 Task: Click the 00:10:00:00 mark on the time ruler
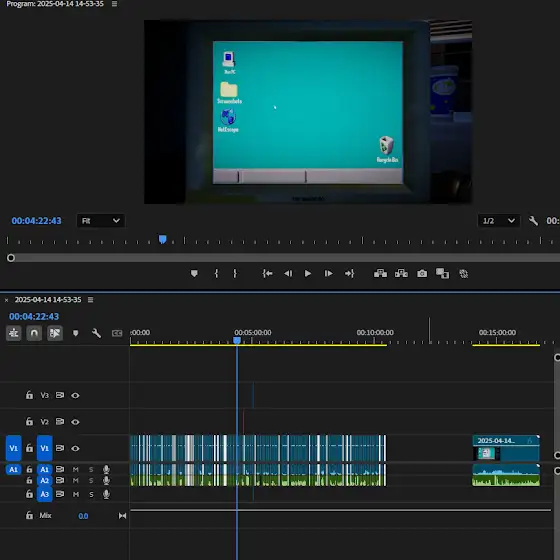pos(375,332)
